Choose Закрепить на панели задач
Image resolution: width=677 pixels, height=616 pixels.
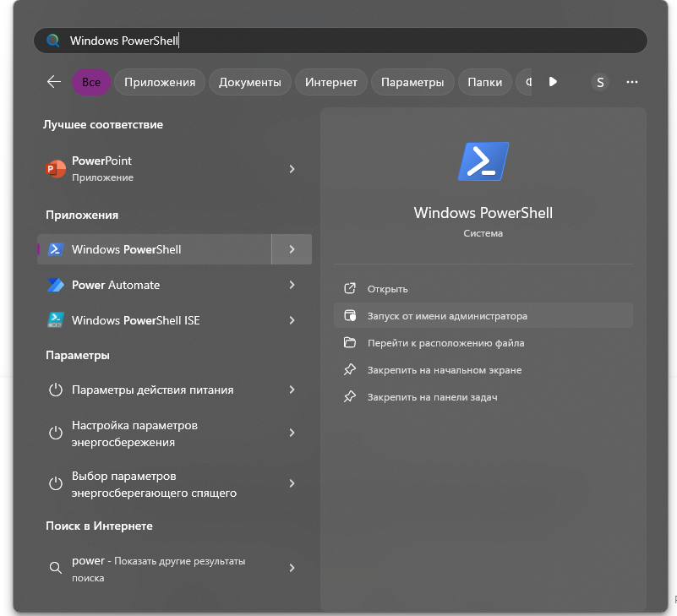(432, 397)
